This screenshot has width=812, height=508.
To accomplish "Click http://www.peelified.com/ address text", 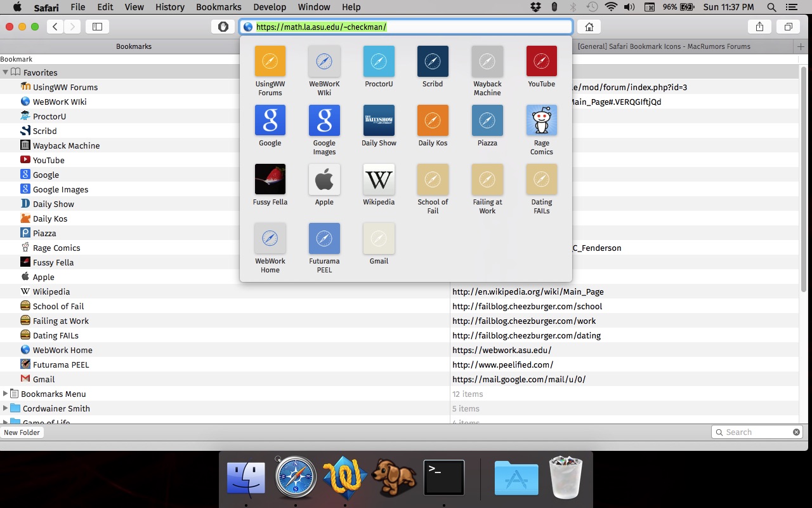I will click(x=502, y=364).
